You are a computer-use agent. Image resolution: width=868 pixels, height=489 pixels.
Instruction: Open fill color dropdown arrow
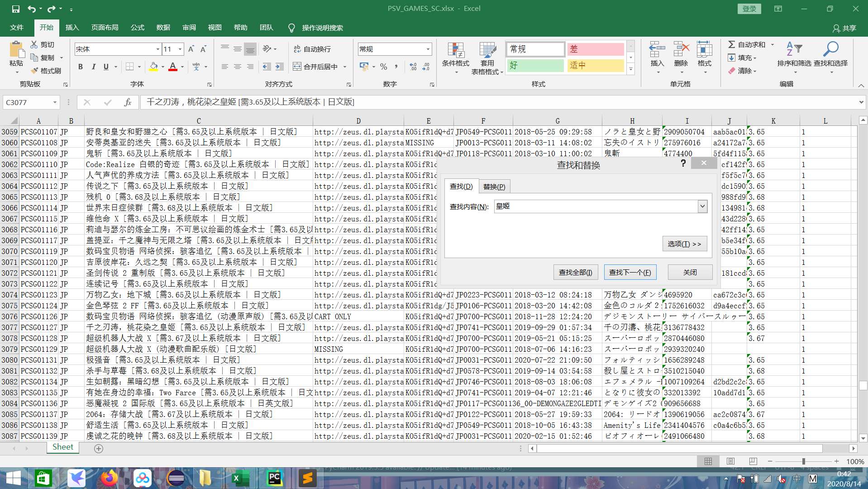[x=162, y=67]
